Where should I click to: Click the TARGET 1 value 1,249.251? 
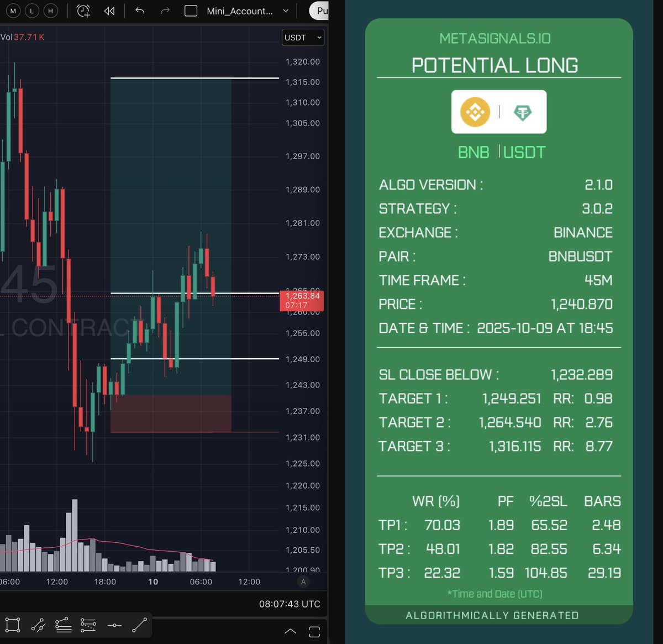coord(512,399)
